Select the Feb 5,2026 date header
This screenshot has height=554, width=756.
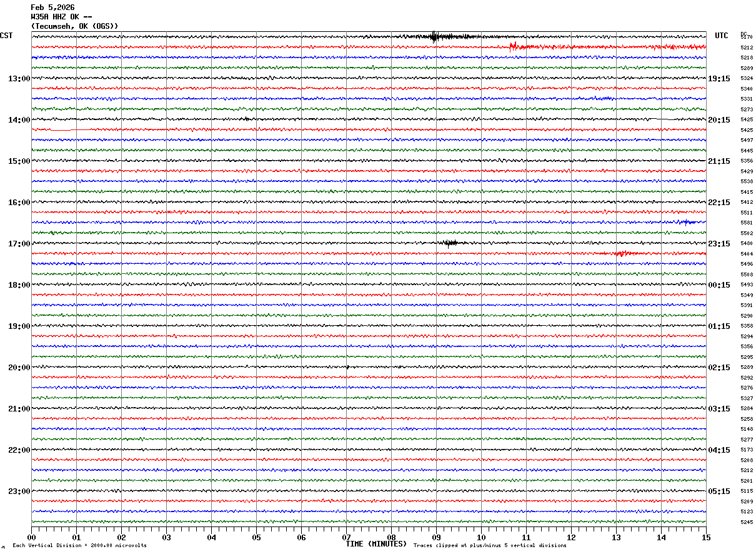point(52,8)
